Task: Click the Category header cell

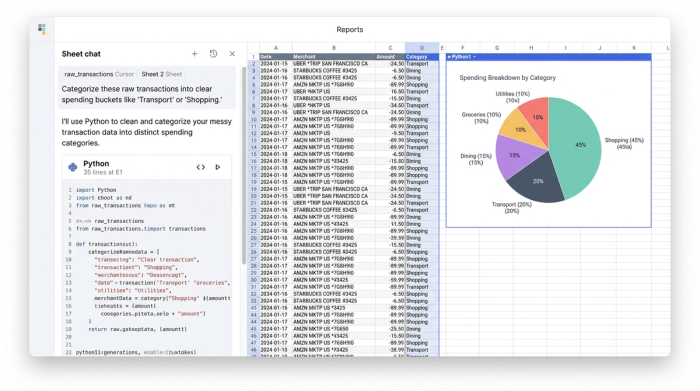Action: [422, 57]
